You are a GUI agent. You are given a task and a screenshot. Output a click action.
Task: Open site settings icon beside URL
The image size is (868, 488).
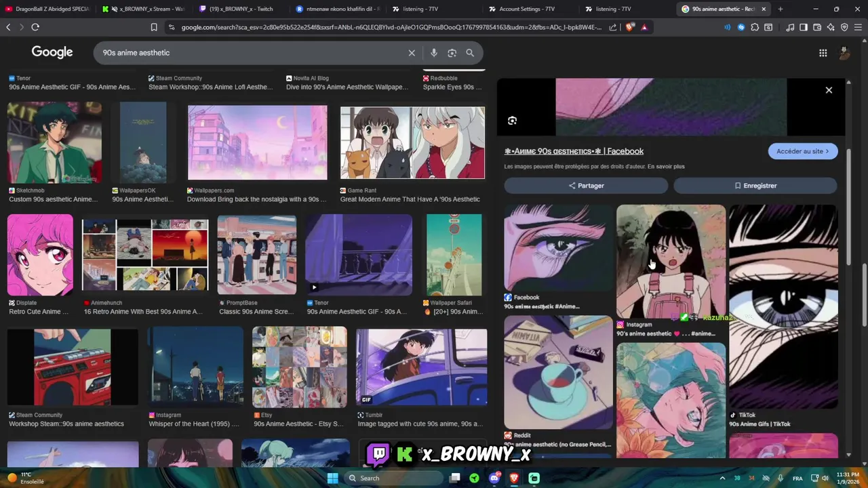point(172,27)
